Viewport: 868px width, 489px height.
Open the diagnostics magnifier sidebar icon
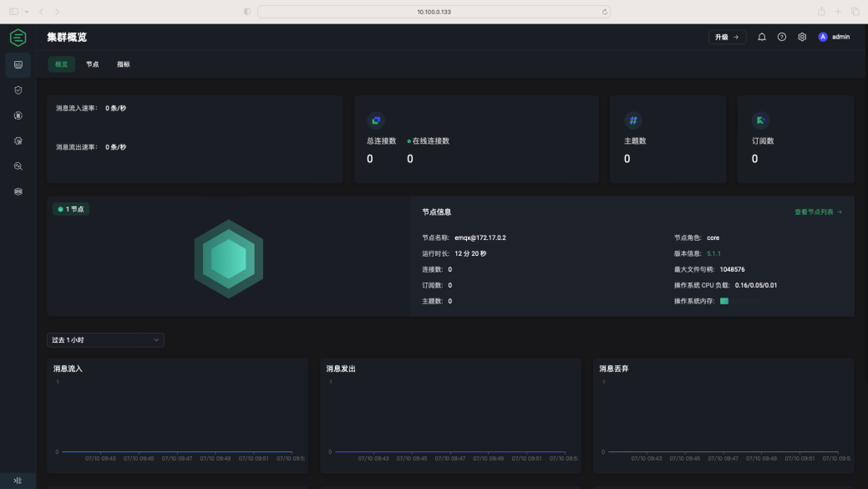coord(18,166)
